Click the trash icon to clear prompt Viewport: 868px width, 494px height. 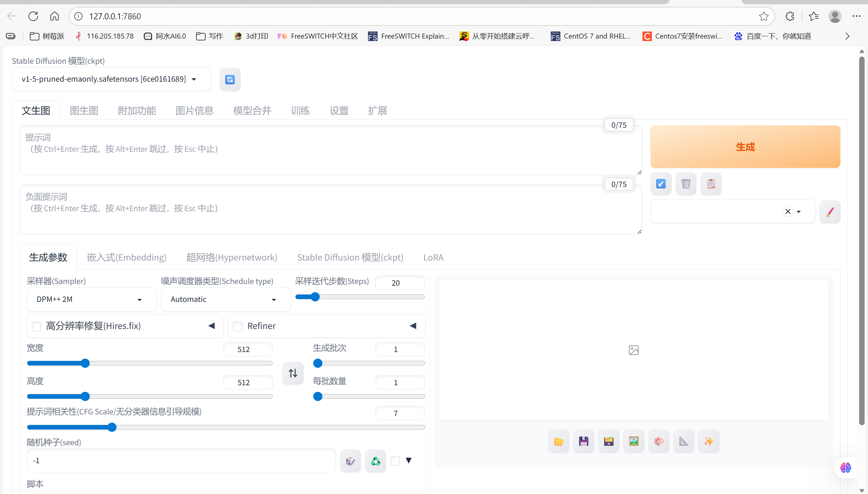click(x=686, y=184)
